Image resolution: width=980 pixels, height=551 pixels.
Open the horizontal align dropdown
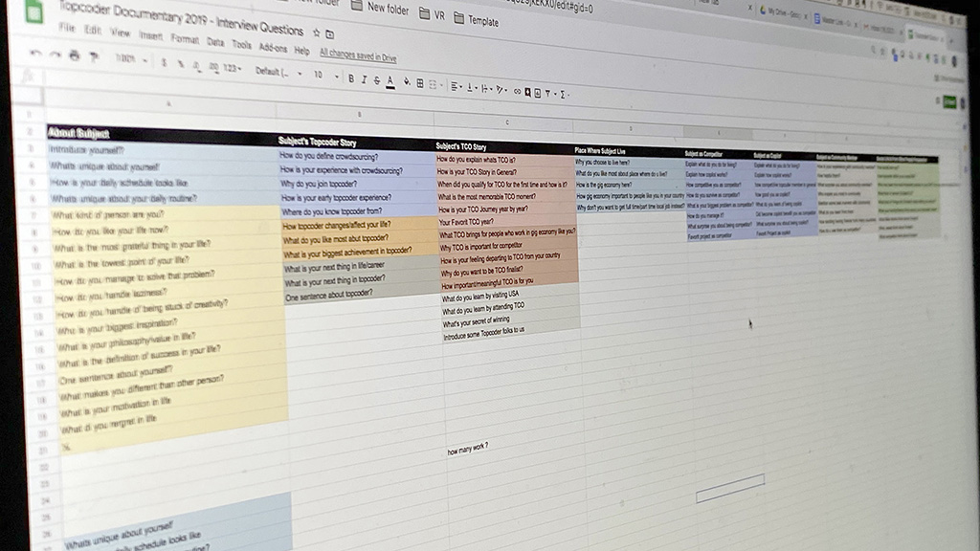point(457,86)
